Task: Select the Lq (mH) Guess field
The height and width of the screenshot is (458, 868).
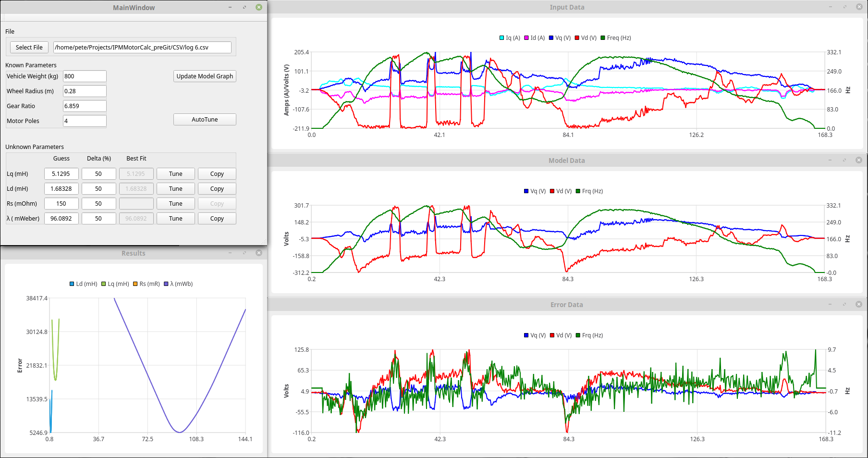Action: 61,174
